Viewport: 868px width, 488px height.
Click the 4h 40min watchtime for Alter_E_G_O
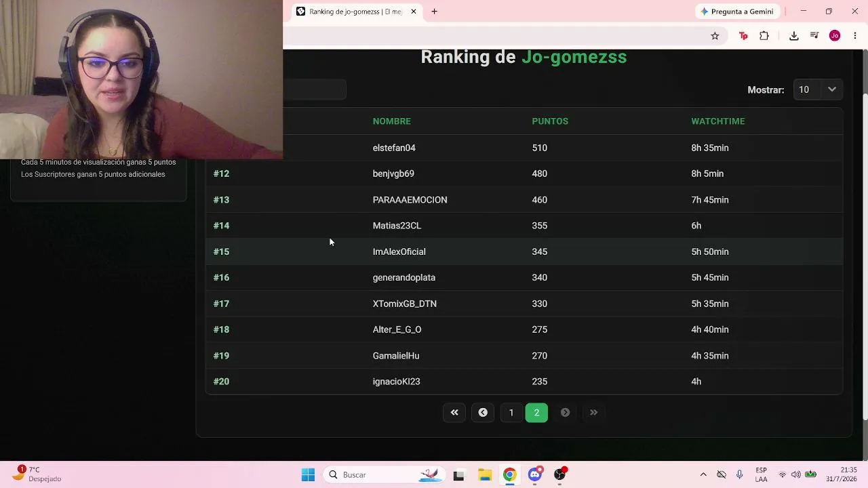click(x=710, y=329)
